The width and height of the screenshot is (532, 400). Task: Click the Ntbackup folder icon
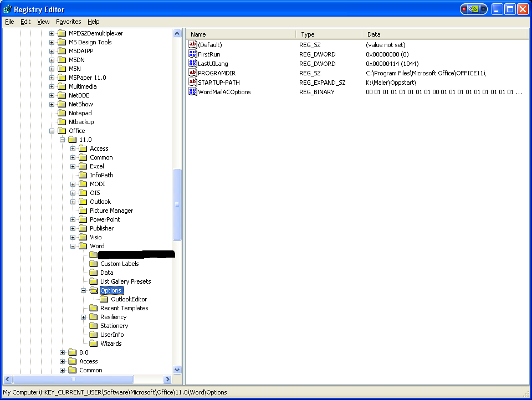(x=62, y=121)
